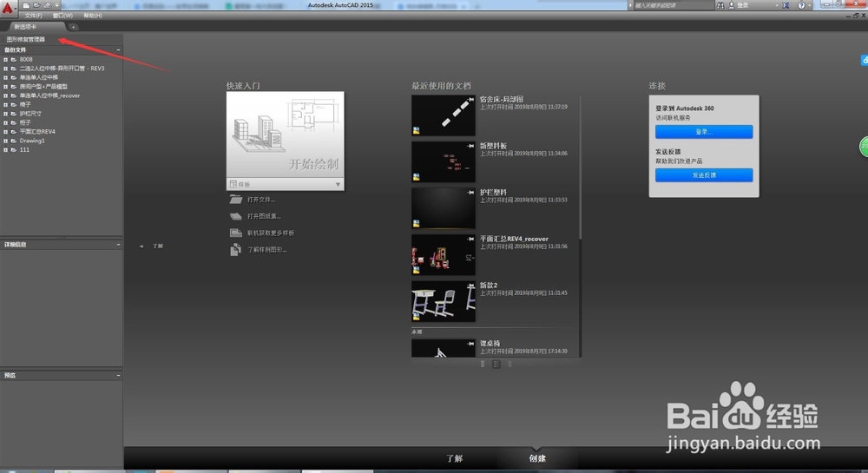
Task: Open the 新款2 thumbnail
Action: click(x=443, y=301)
